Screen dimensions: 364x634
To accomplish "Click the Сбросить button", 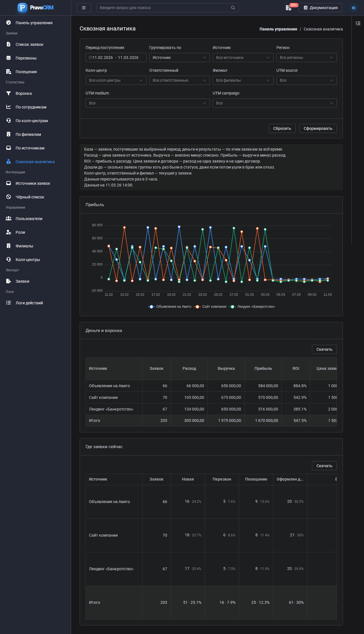I will [x=282, y=128].
